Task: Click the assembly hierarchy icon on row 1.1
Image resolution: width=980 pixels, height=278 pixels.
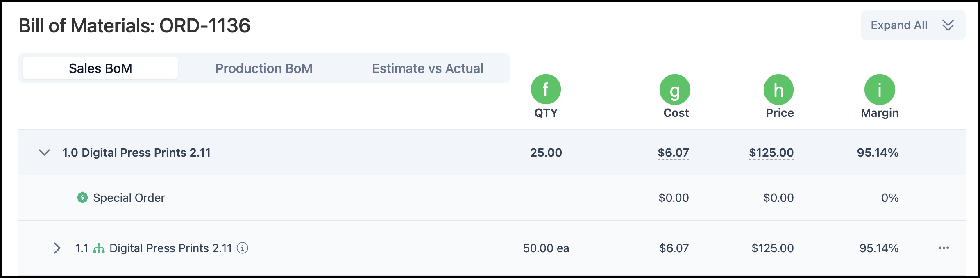Action: (x=99, y=248)
